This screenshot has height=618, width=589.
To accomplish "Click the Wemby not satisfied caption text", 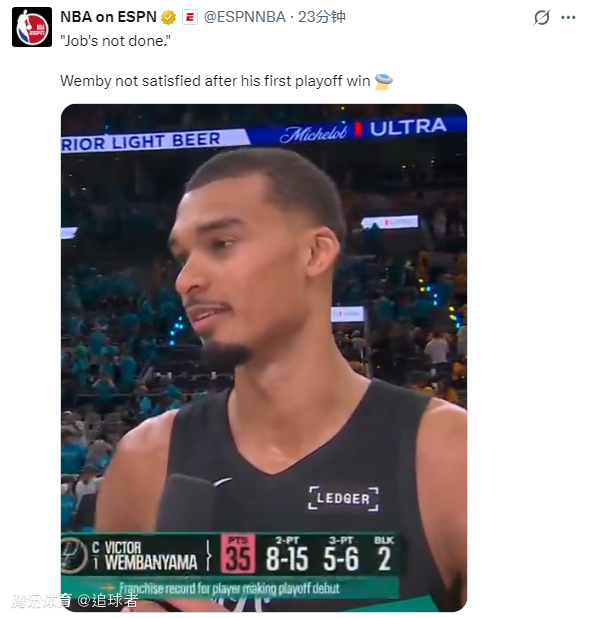I will pyautogui.click(x=215, y=81).
